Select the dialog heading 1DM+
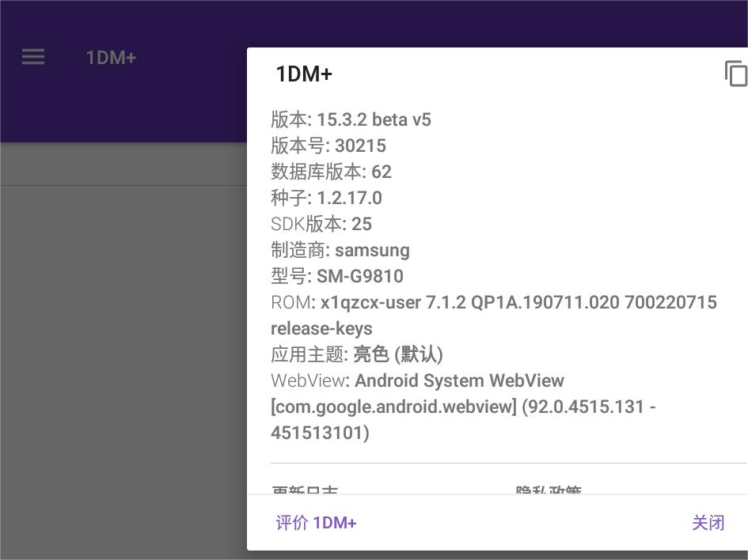 click(304, 74)
